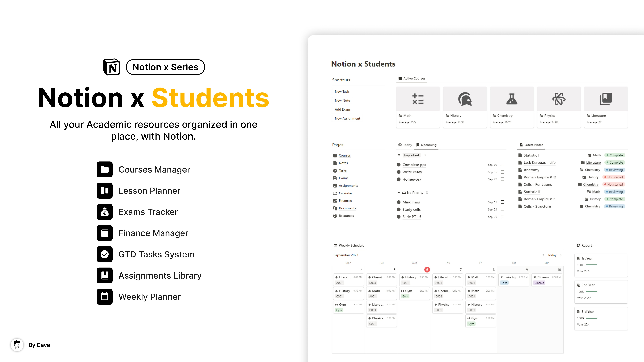Click the New Task shortcut button

point(342,91)
